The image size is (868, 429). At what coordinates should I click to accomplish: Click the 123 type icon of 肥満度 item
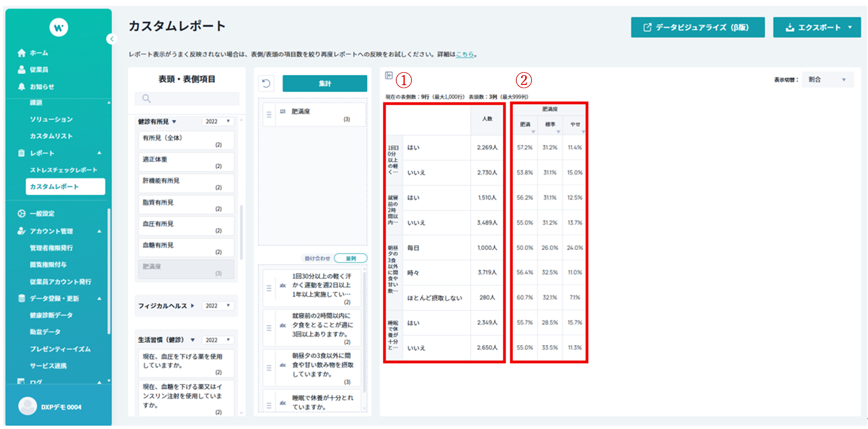(x=282, y=111)
